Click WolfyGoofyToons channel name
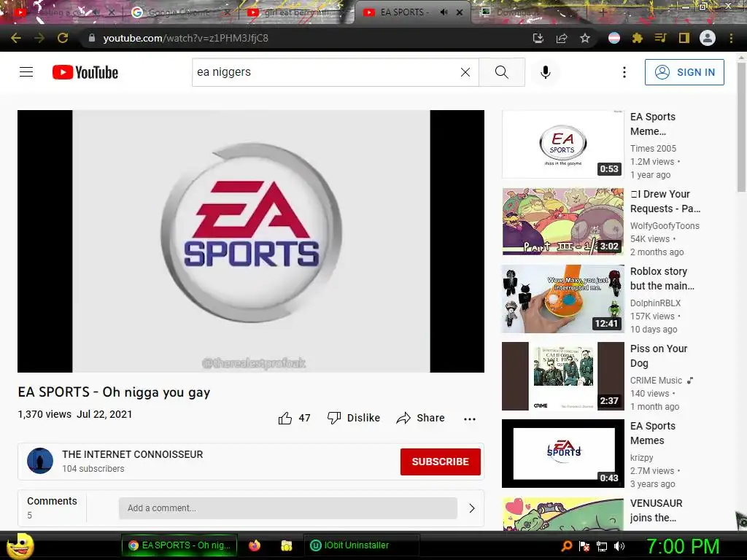This screenshot has width=747, height=560. click(665, 226)
